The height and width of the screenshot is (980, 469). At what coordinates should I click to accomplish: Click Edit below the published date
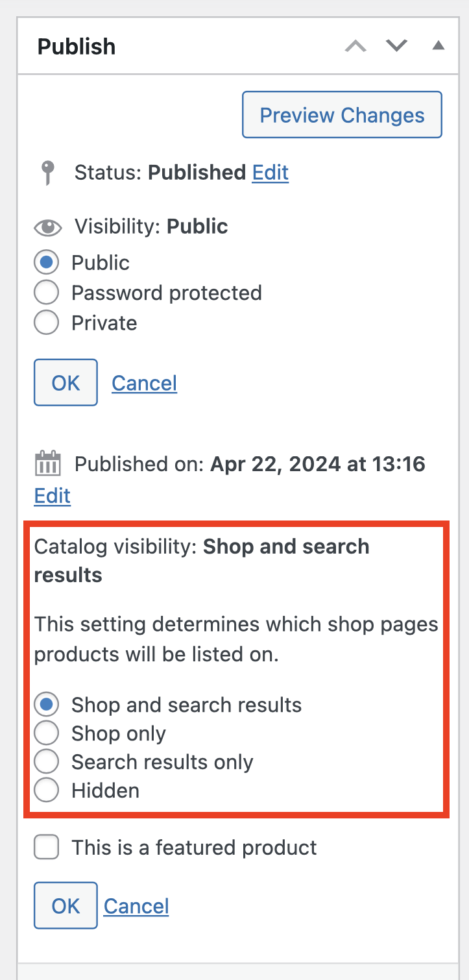(x=52, y=495)
